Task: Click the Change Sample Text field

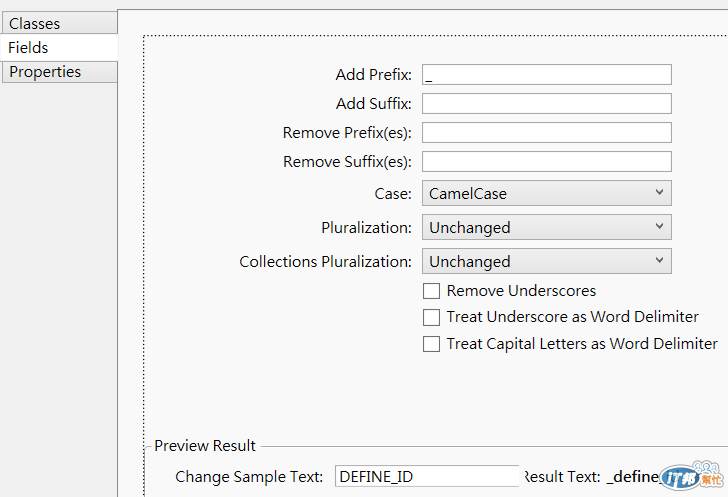Action: (x=427, y=477)
